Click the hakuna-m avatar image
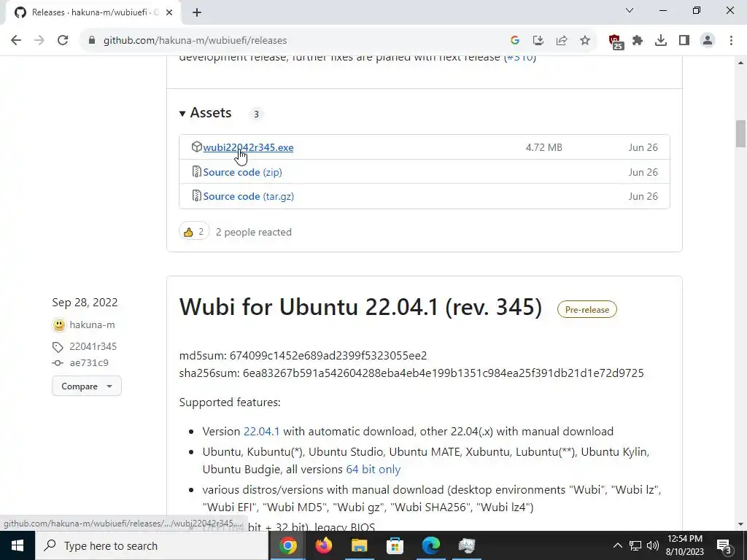The width and height of the screenshot is (747, 560). pos(59,324)
